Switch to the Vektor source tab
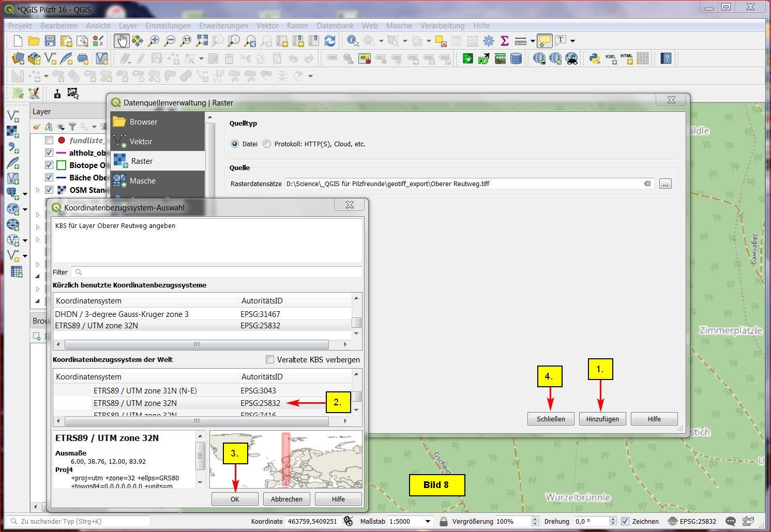Image resolution: width=771 pixels, height=532 pixels. click(141, 141)
